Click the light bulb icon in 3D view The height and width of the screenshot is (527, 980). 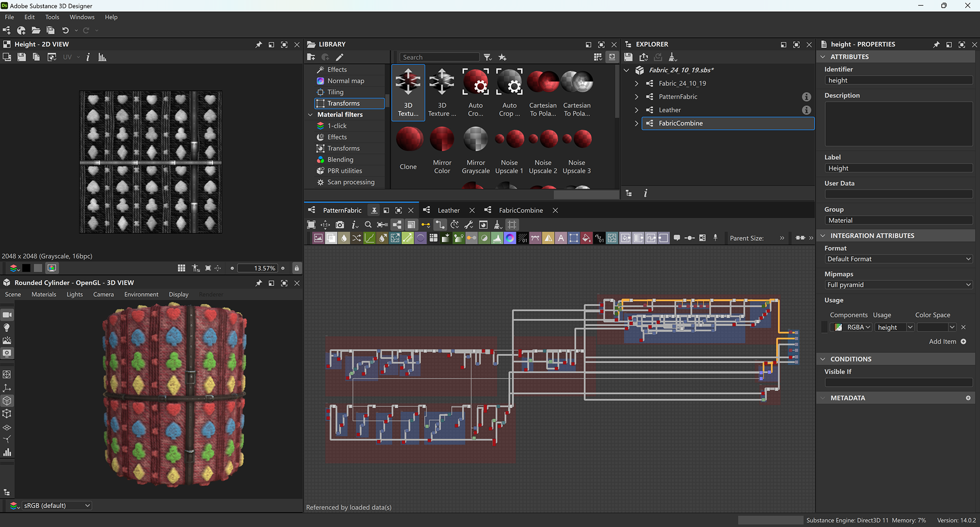(x=7, y=327)
